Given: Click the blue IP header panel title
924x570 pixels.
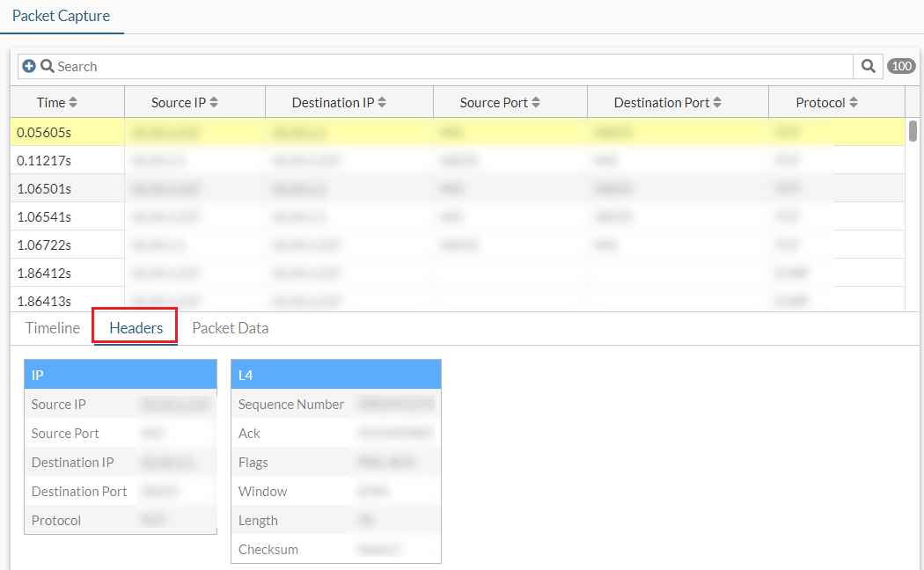Looking at the screenshot, I should tap(120, 374).
